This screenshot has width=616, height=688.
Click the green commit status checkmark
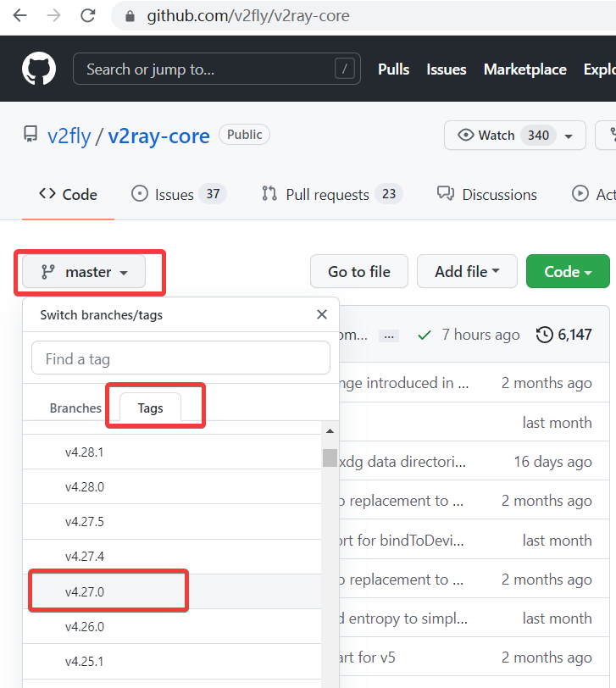[425, 335]
